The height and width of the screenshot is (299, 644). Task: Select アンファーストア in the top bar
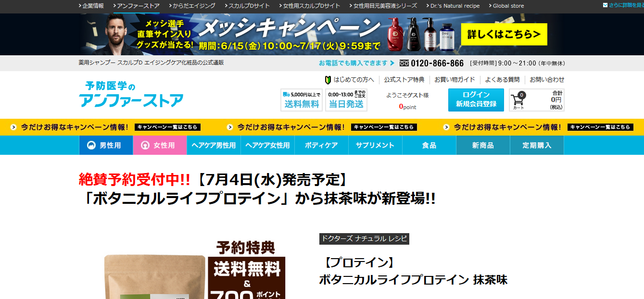(137, 6)
